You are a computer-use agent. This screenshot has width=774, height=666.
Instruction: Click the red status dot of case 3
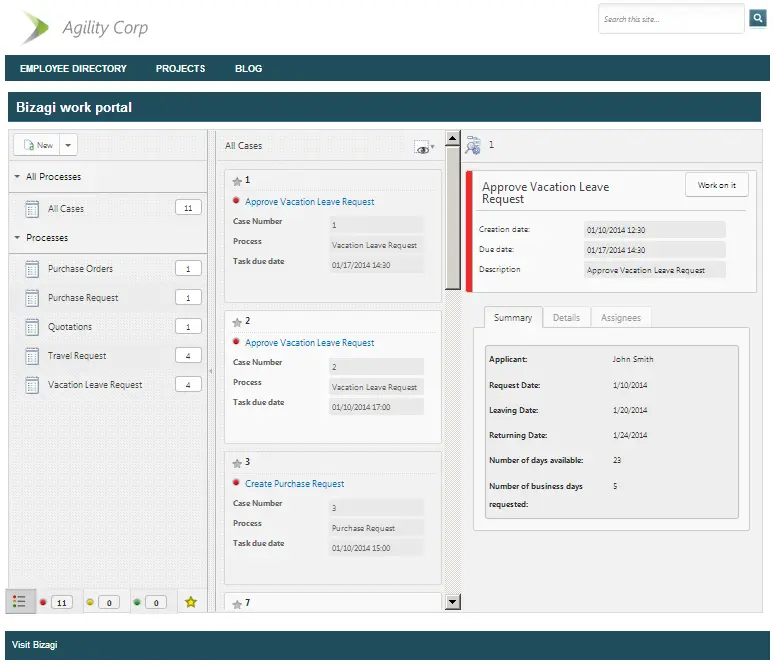236,482
